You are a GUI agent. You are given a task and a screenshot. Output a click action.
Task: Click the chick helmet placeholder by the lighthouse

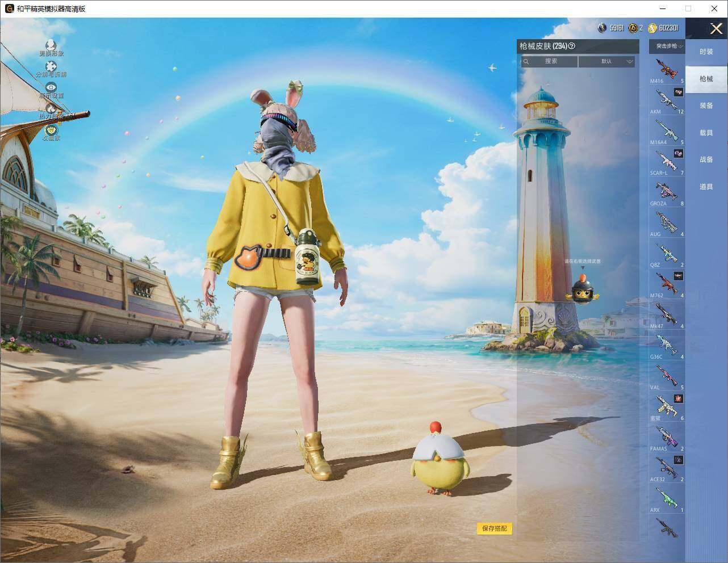click(x=583, y=289)
